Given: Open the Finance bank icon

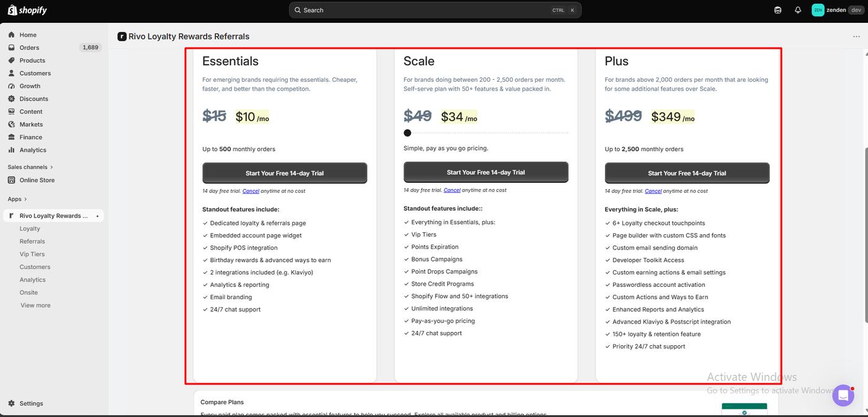Looking at the screenshot, I should pyautogui.click(x=11, y=138).
